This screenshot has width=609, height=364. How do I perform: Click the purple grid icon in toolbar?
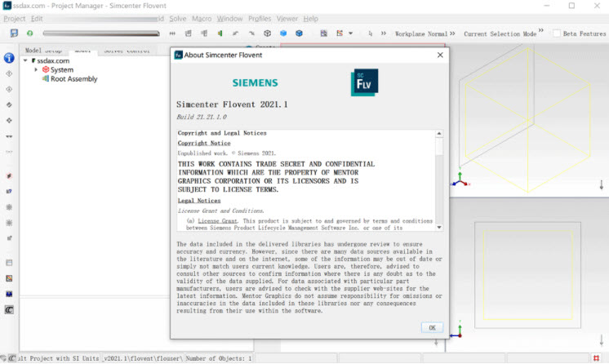tap(323, 33)
